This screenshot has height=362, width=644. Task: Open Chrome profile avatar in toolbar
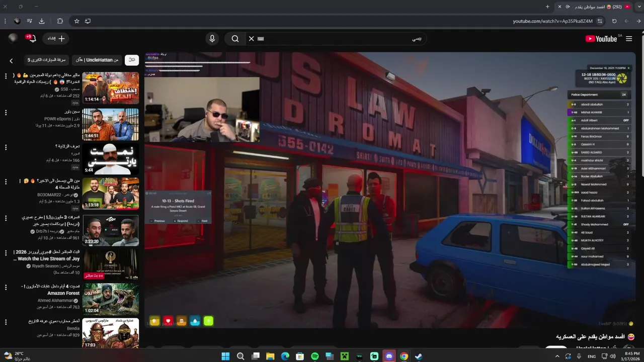coord(17,21)
